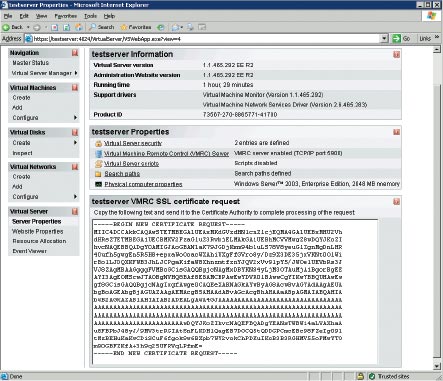The width and height of the screenshot is (443, 381).
Task: Click the server icon beside the VMRC Server link
Action: point(98,154)
